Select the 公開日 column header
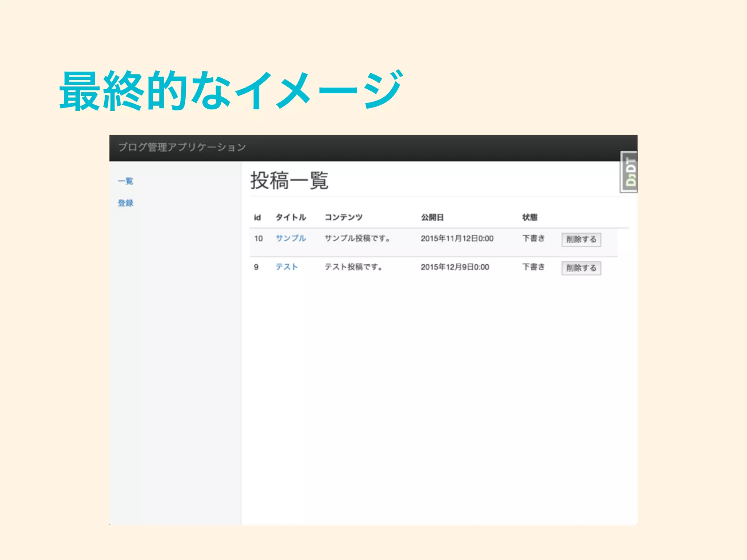The width and height of the screenshot is (747, 560). coord(432,217)
